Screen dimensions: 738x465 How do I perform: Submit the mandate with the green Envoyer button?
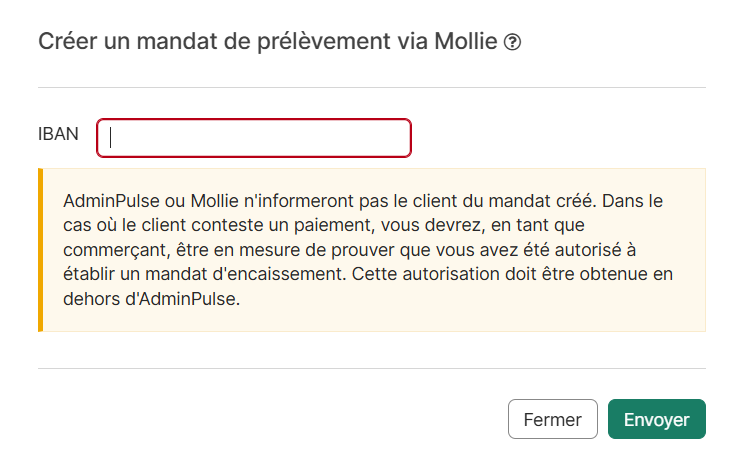pyautogui.click(x=657, y=419)
